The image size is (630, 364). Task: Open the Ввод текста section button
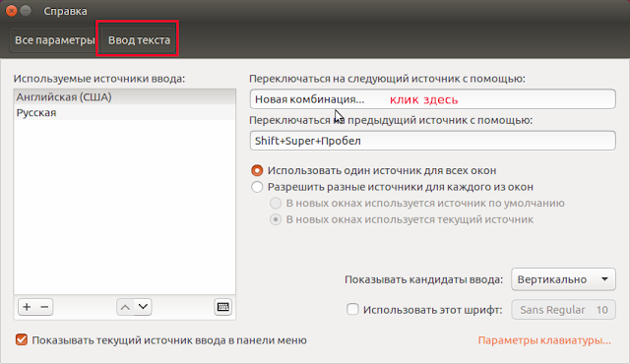139,40
